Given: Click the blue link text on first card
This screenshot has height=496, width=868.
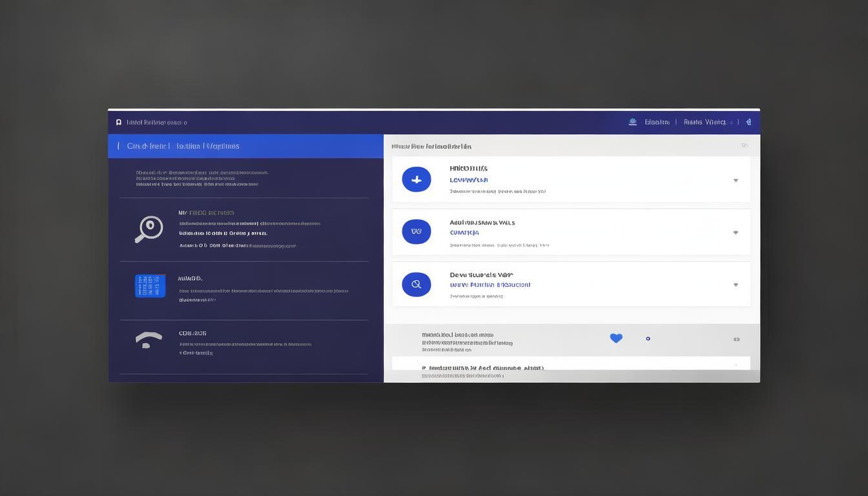Looking at the screenshot, I should [468, 180].
